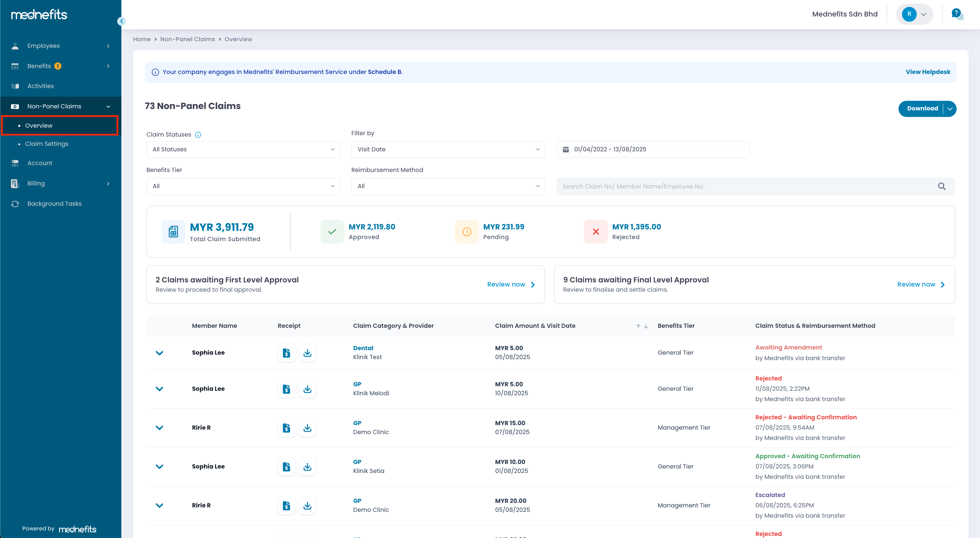This screenshot has width=980, height=538.
Task: Open the Visit Date filter dropdown
Action: (x=447, y=149)
